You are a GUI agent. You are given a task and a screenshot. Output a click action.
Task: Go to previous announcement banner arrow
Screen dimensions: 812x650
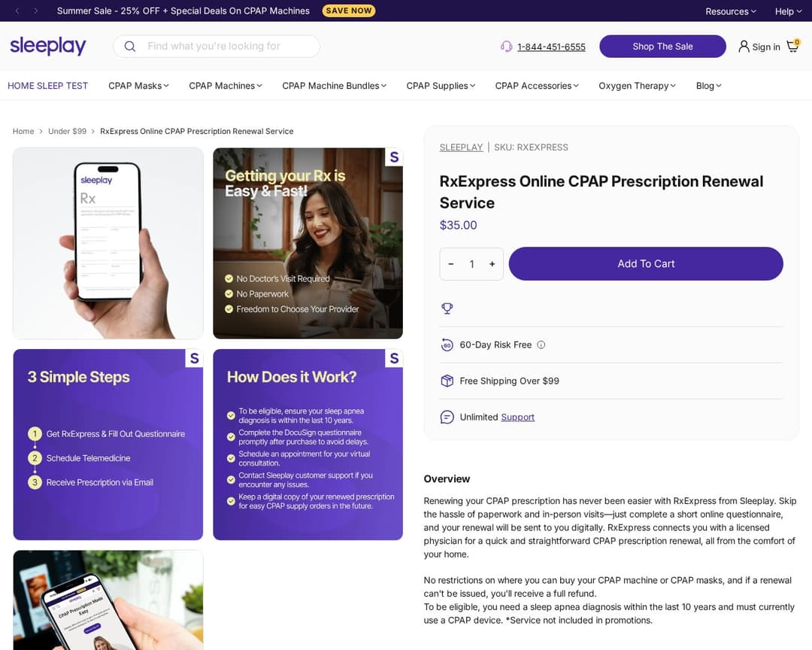coord(17,11)
